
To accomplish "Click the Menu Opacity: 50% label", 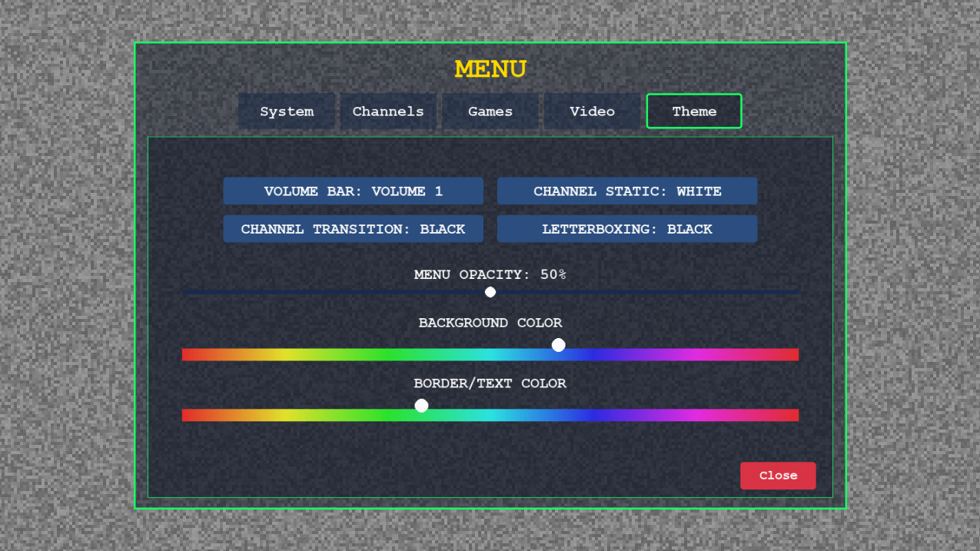I will coord(490,274).
